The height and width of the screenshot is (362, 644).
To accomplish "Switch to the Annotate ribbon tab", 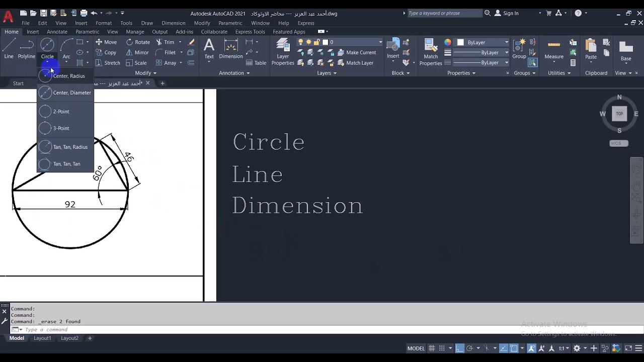I will pos(57,32).
